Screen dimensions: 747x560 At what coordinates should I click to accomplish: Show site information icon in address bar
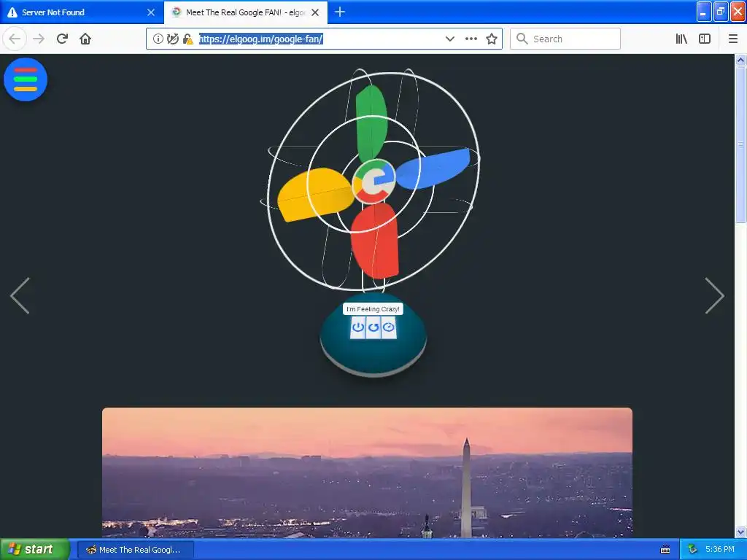coord(158,39)
